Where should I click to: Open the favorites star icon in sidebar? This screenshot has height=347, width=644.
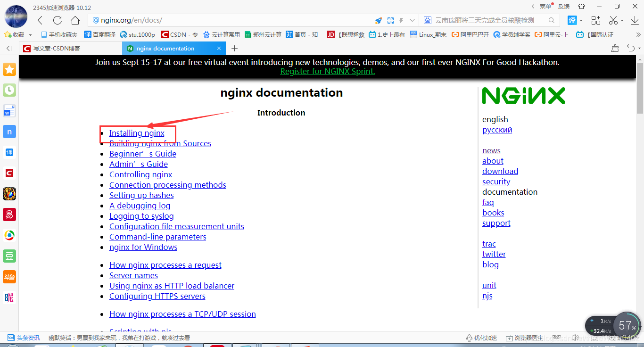pos(9,69)
